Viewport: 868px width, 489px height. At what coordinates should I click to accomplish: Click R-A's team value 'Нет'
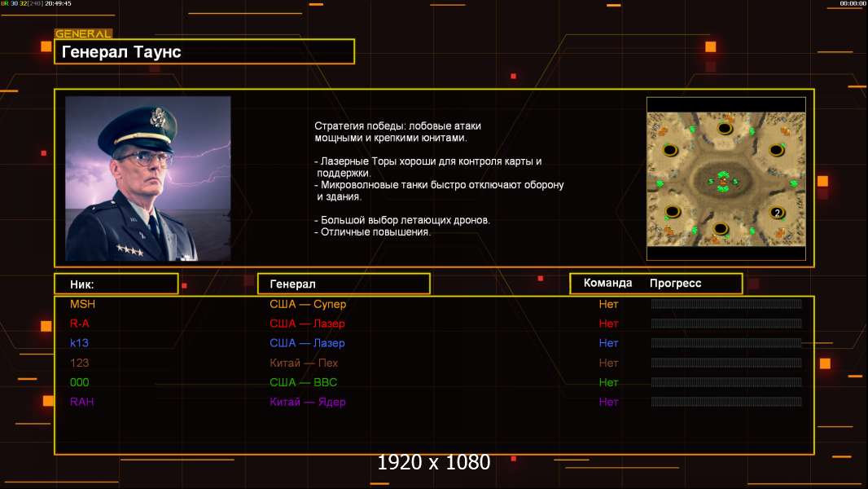coord(608,324)
